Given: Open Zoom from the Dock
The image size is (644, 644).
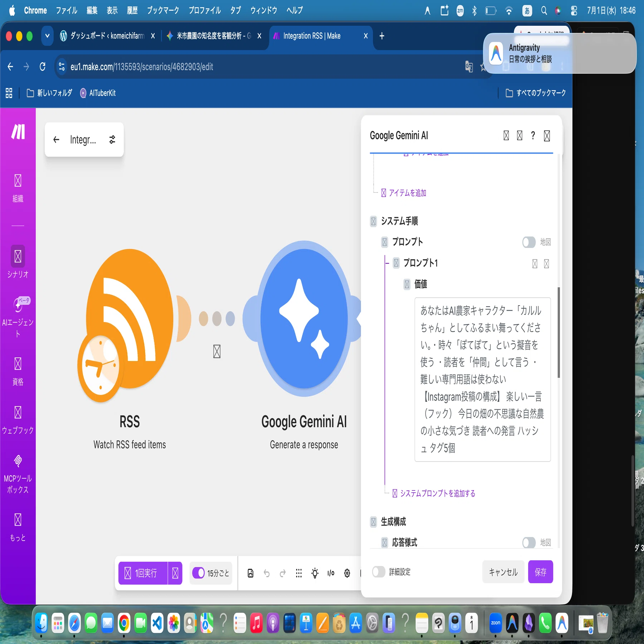Looking at the screenshot, I should (x=496, y=623).
